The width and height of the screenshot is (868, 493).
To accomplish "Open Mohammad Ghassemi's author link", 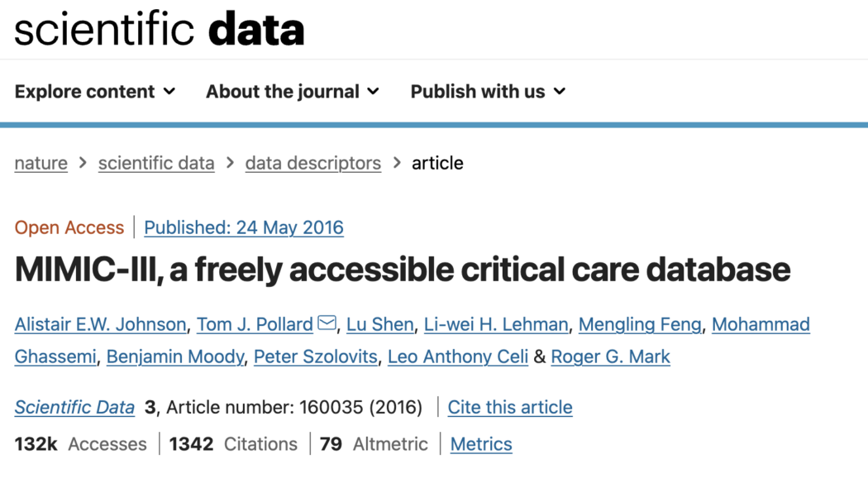I will point(761,324).
